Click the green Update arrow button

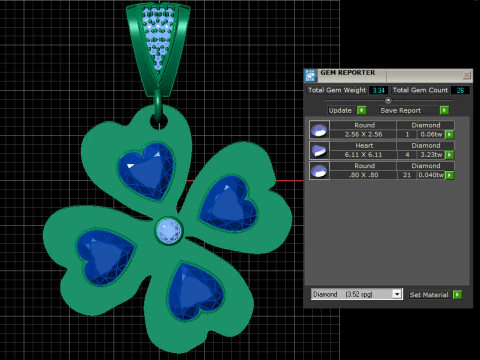pos(361,110)
